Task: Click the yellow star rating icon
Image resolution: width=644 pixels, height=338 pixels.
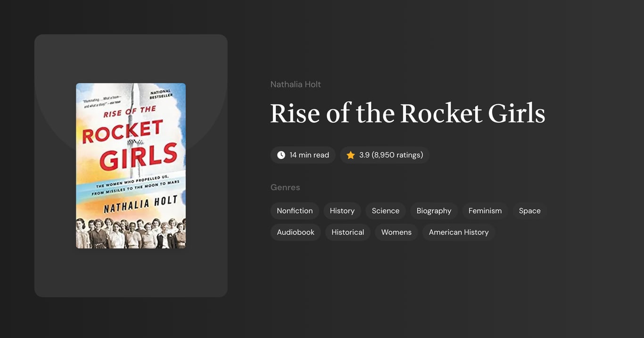Action: pyautogui.click(x=350, y=155)
